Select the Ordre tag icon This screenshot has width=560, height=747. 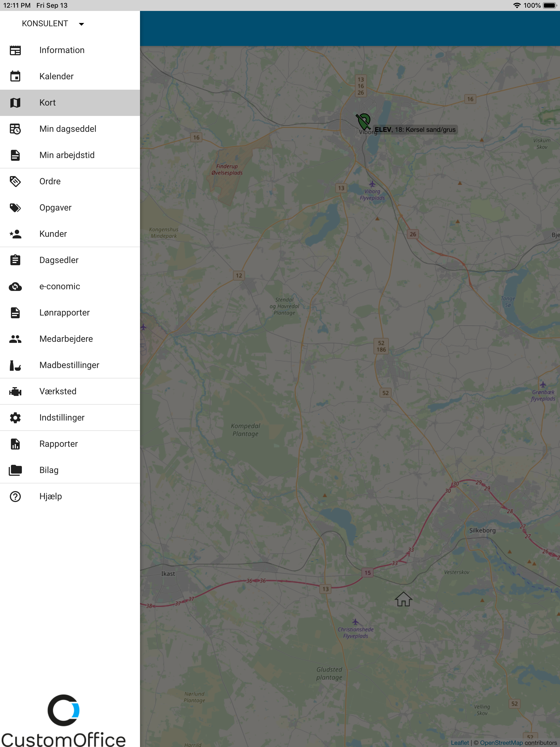[x=15, y=181]
